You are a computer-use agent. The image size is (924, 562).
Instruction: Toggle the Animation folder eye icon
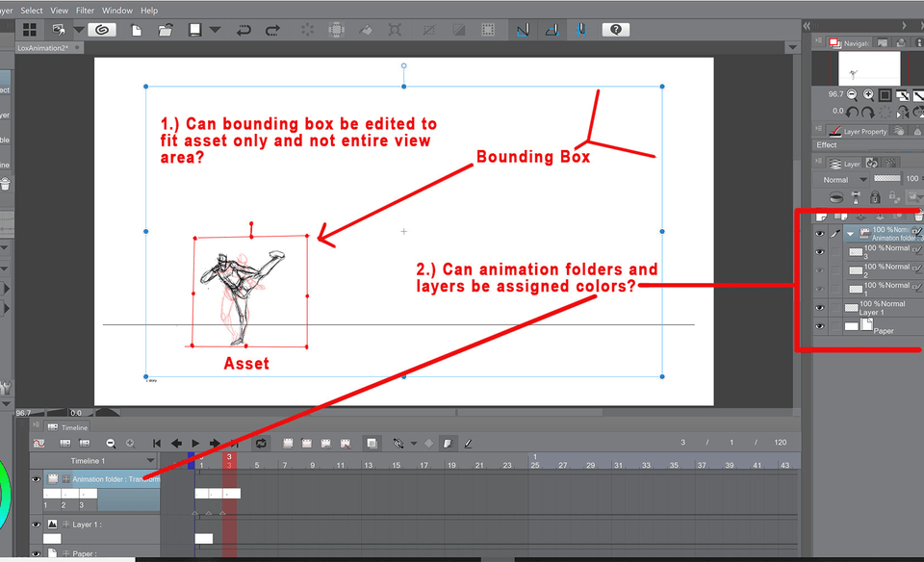coord(820,233)
